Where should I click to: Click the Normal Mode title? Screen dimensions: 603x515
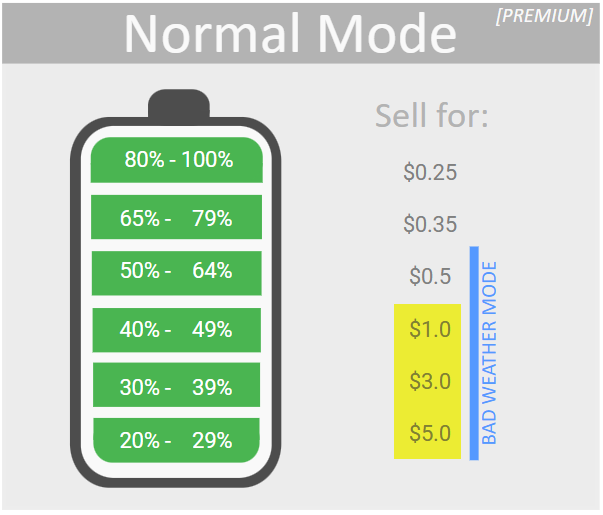290,34
